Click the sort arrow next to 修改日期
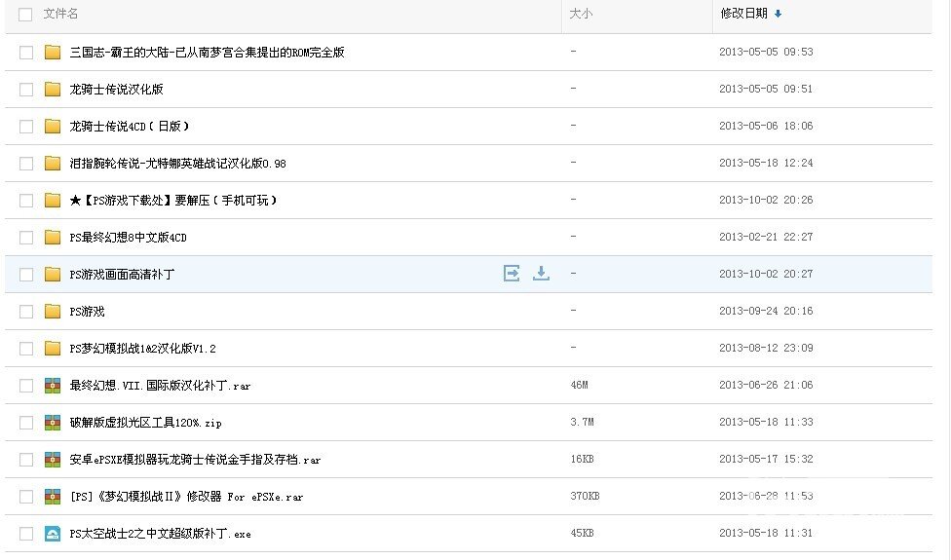The height and width of the screenshot is (560, 951). pos(779,14)
